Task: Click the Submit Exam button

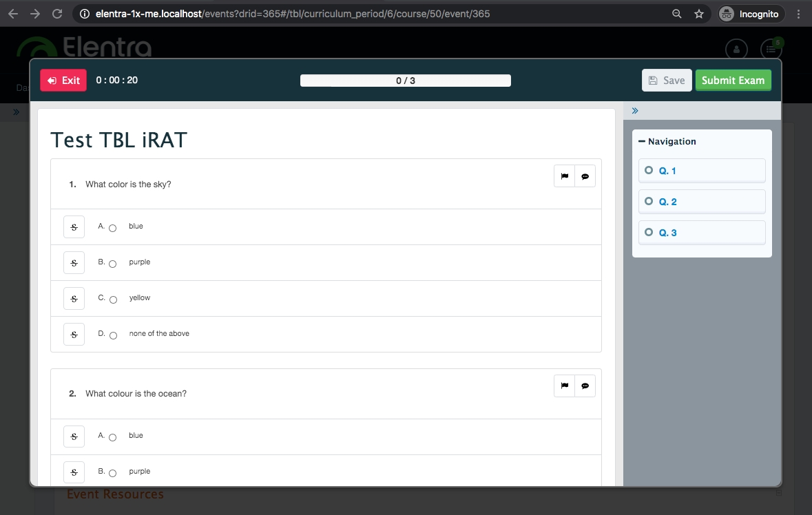Action: (x=733, y=81)
